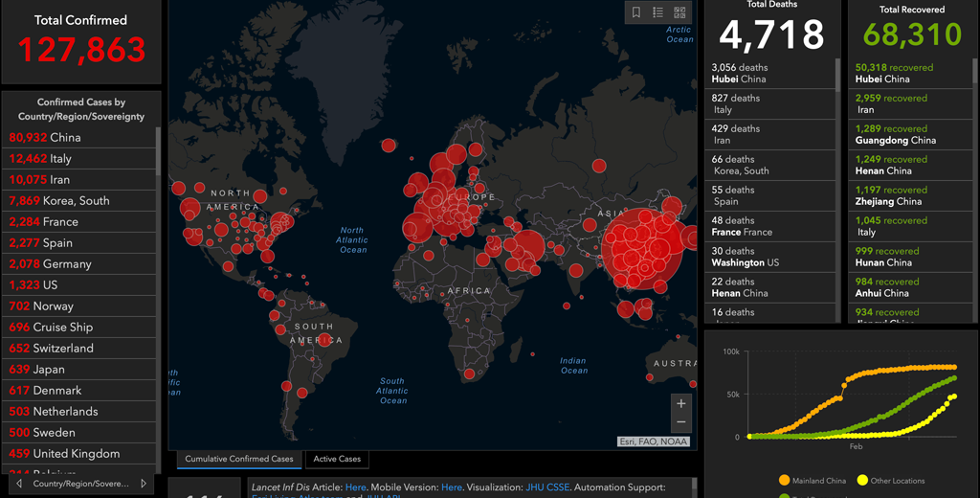
Task: Open the map bookmarks icon
Action: [x=635, y=12]
